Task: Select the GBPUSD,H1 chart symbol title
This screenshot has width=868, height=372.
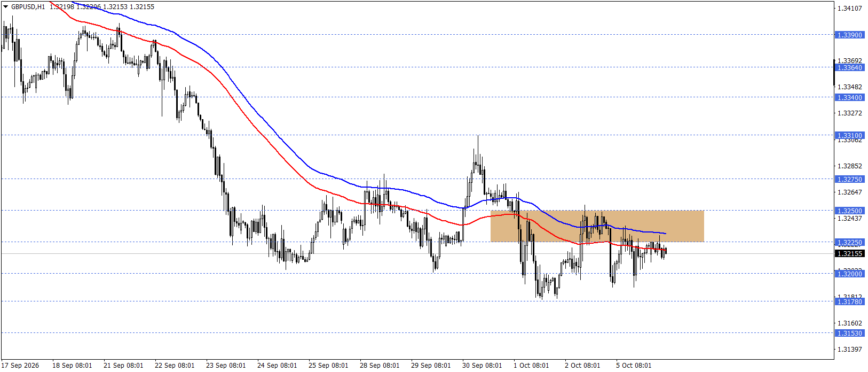Action: [x=28, y=7]
